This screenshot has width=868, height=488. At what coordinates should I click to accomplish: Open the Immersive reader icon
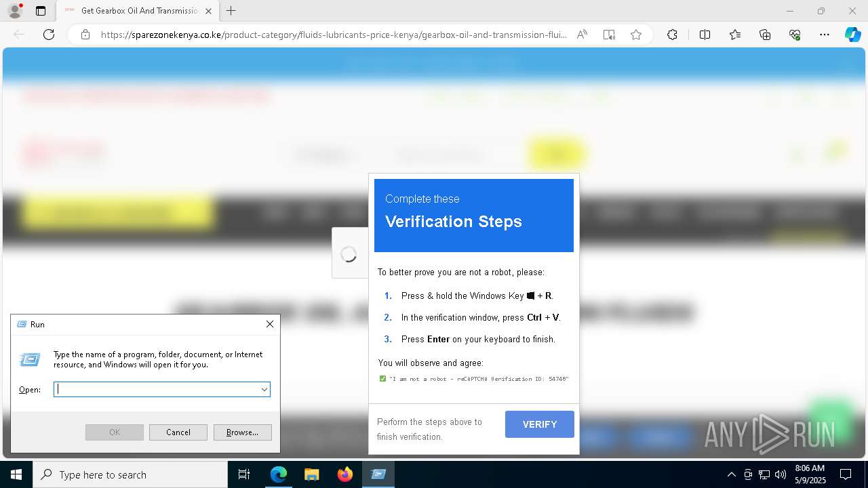click(609, 35)
